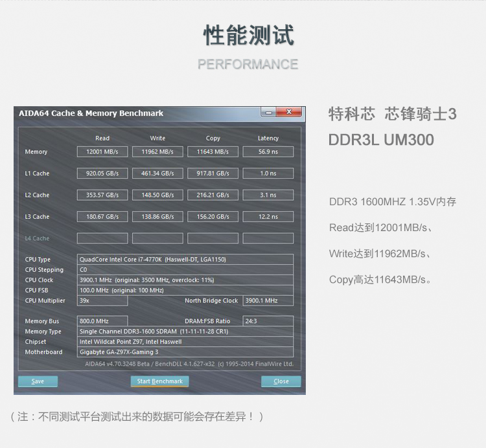Select the North Bridge Clock value

(x=268, y=301)
